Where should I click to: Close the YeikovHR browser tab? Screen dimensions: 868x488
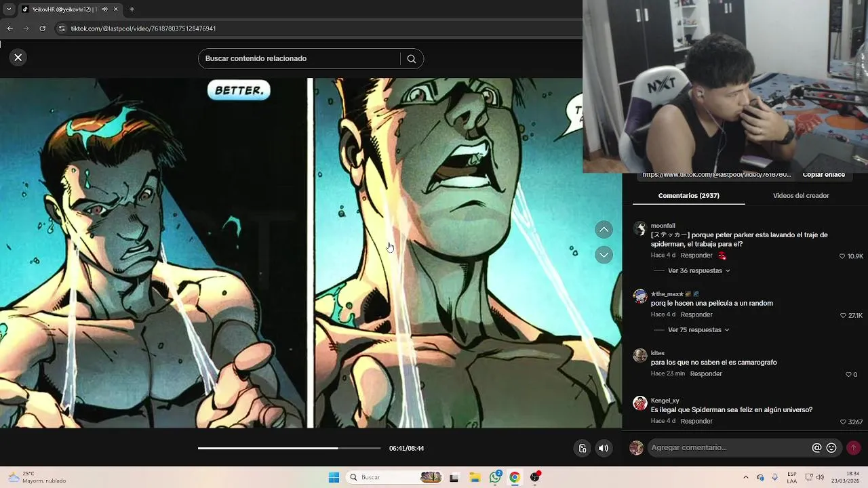[116, 9]
